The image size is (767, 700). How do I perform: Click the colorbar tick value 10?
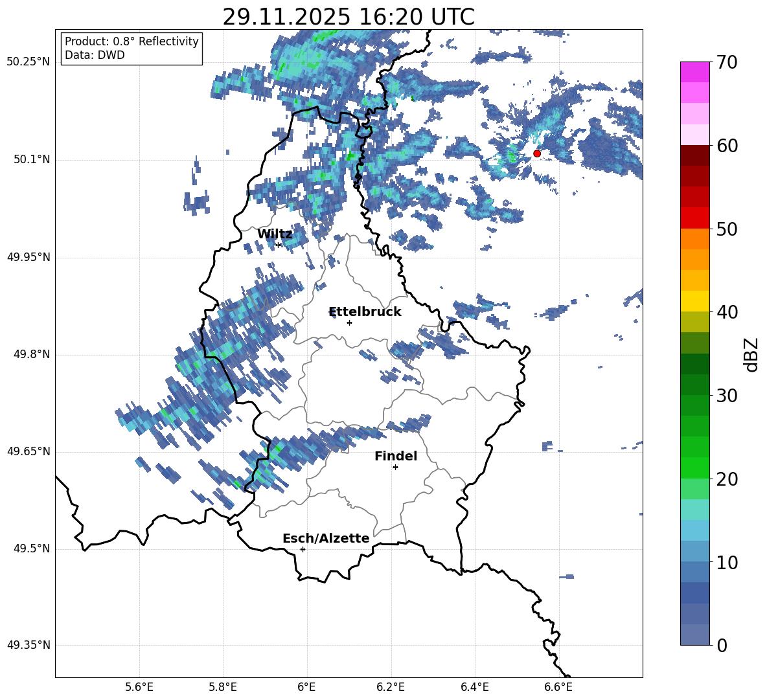(x=727, y=563)
